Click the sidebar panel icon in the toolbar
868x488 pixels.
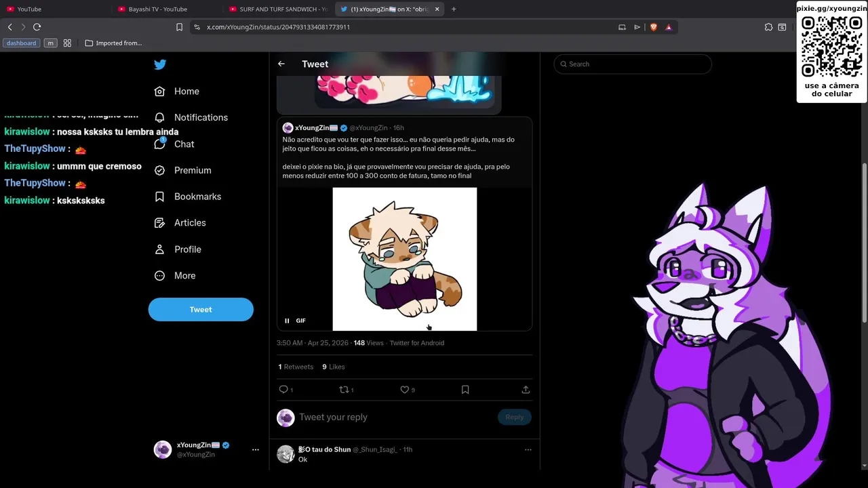pos(782,27)
